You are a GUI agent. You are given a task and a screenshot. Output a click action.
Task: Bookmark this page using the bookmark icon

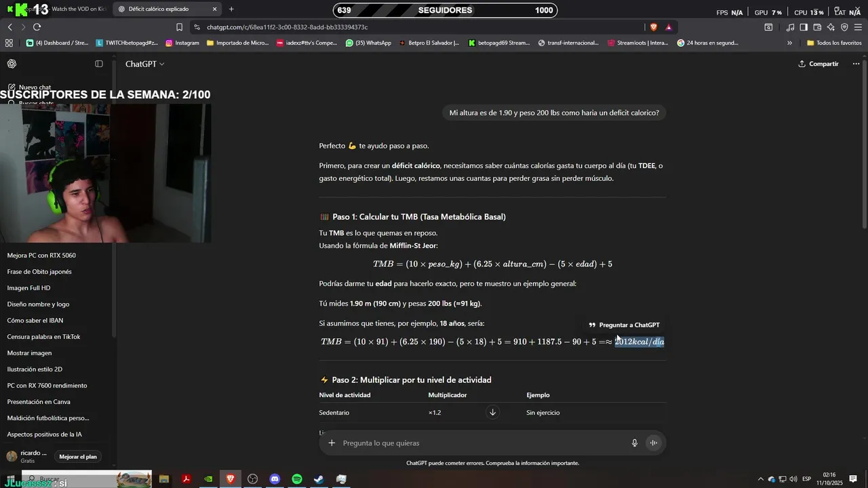pyautogui.click(x=179, y=27)
